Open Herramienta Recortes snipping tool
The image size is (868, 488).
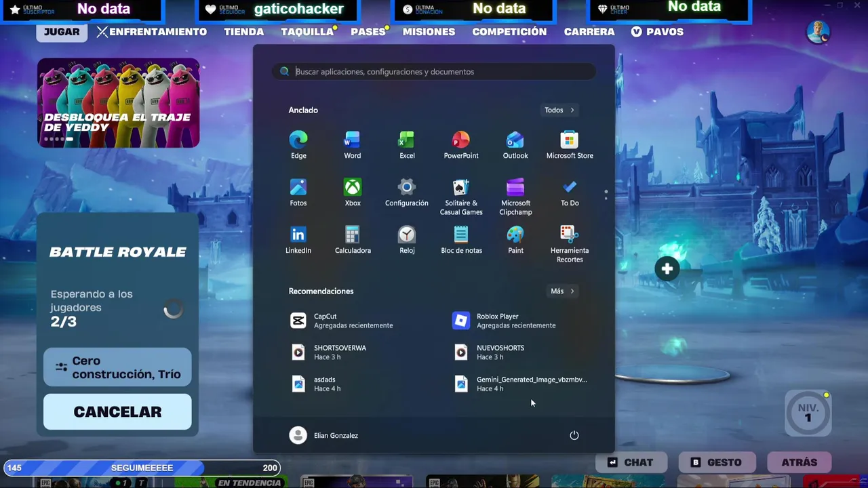(570, 245)
